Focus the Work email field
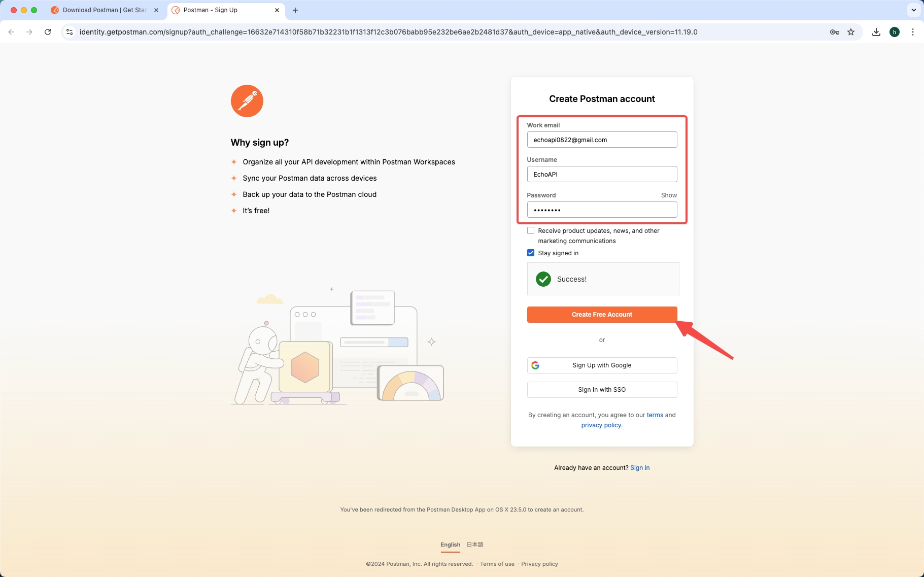The image size is (924, 577). pos(602,140)
